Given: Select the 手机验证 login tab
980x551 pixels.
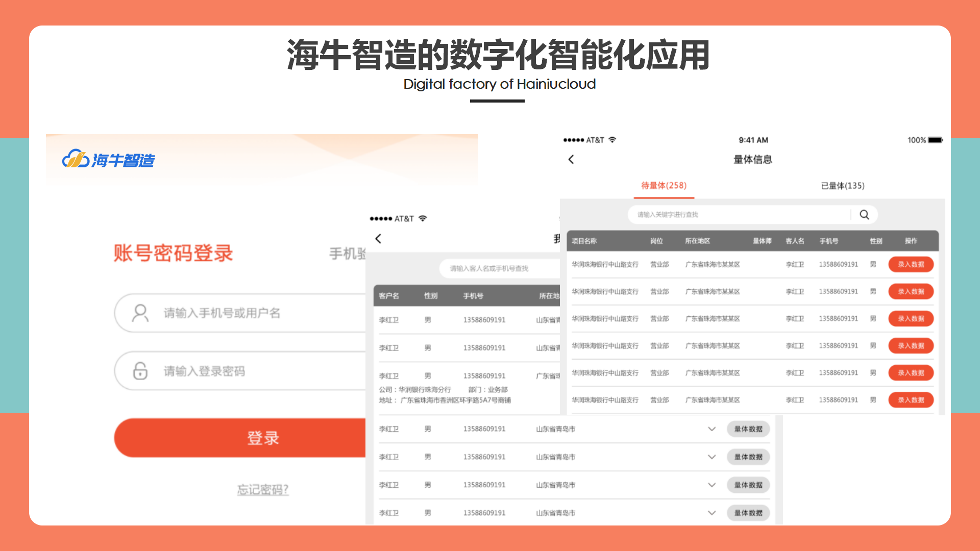Looking at the screenshot, I should [348, 253].
